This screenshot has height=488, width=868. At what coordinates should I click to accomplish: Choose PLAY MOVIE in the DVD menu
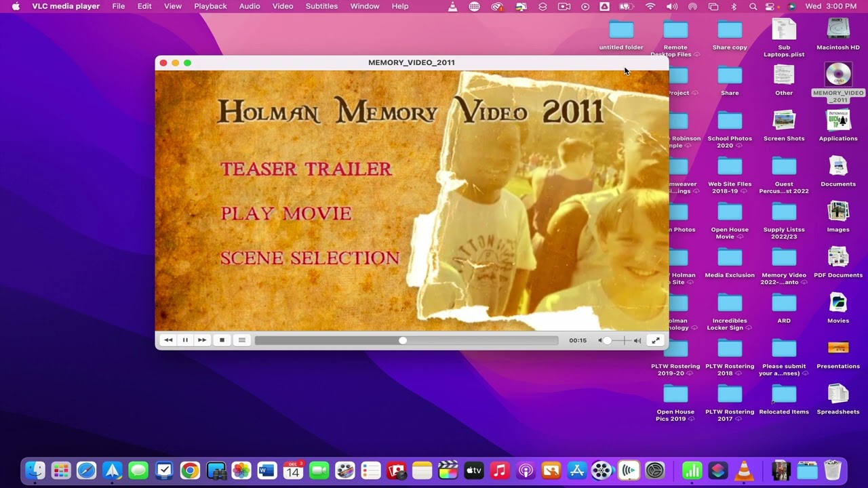286,213
